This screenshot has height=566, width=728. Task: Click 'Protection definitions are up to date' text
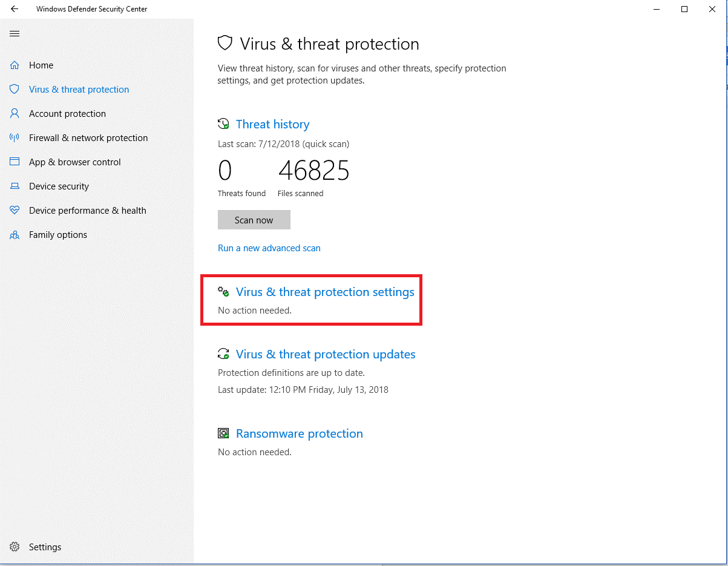pos(291,373)
